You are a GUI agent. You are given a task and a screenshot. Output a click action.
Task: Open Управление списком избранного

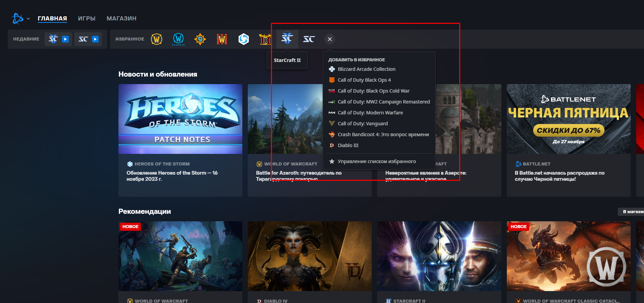click(x=379, y=161)
